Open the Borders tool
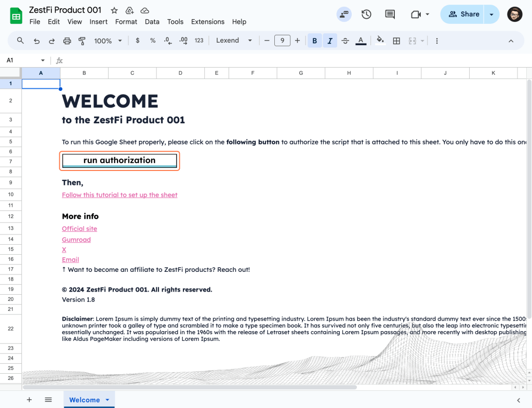The image size is (532, 408). tap(396, 40)
